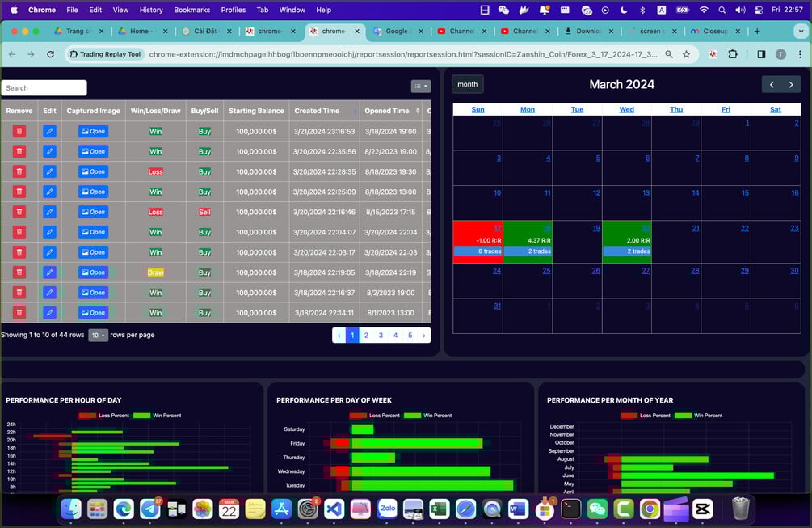
Task: Toggle Chrome side panel icon
Action: tap(761, 54)
